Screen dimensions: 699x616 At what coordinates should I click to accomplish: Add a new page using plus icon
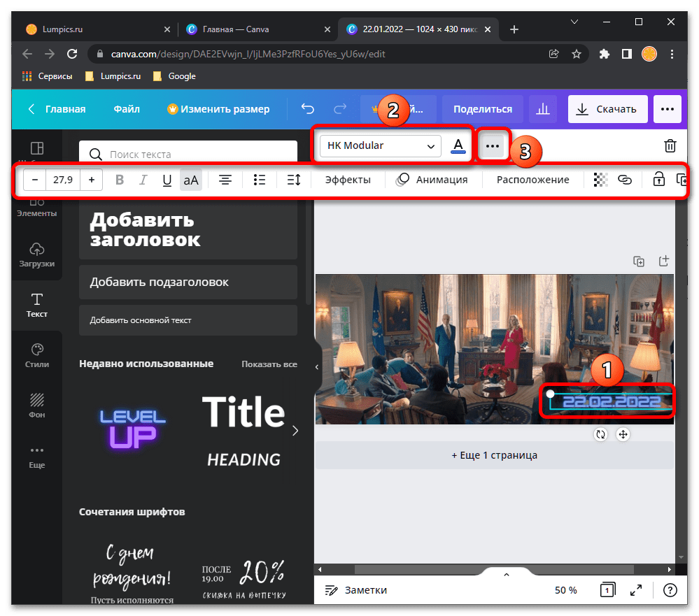click(664, 261)
